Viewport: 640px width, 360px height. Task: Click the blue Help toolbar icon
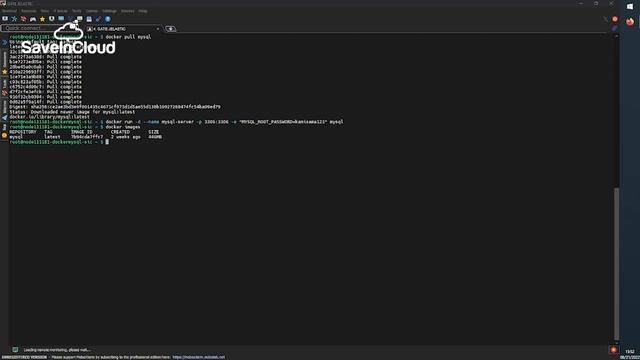point(108,19)
